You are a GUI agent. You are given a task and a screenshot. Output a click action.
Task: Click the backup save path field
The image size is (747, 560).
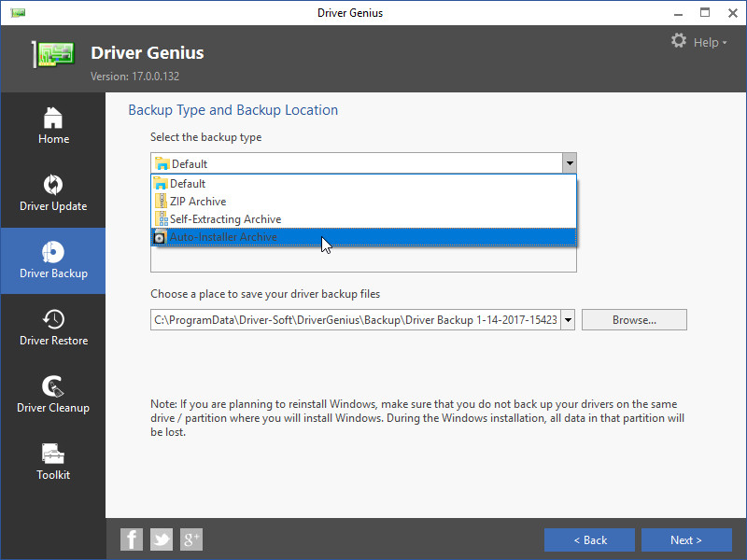[x=356, y=320]
